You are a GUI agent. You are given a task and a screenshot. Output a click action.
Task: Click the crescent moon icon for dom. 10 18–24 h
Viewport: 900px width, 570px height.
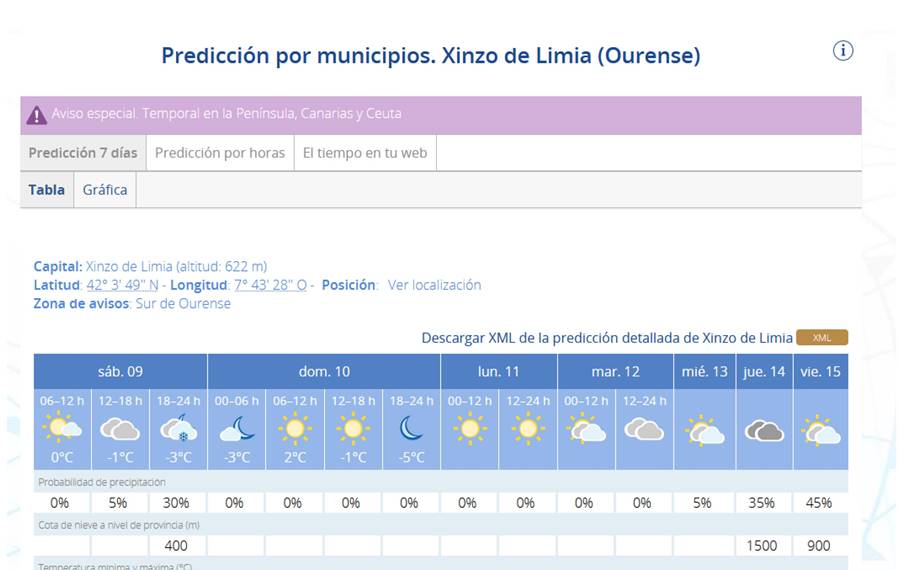411,428
